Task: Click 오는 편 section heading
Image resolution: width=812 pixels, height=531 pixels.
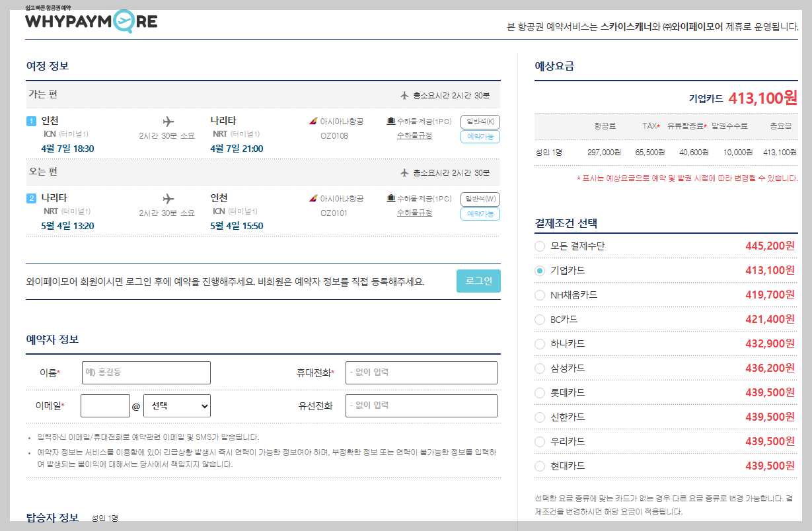Action: tap(42, 172)
